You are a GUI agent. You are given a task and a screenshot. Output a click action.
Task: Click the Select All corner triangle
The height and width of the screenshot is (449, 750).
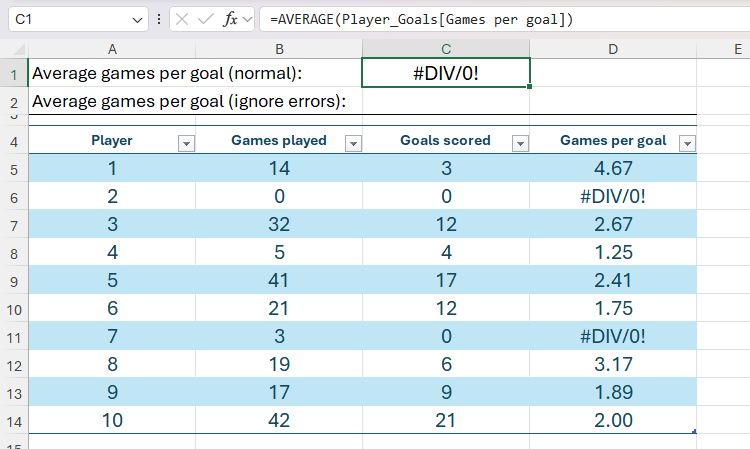(20, 49)
